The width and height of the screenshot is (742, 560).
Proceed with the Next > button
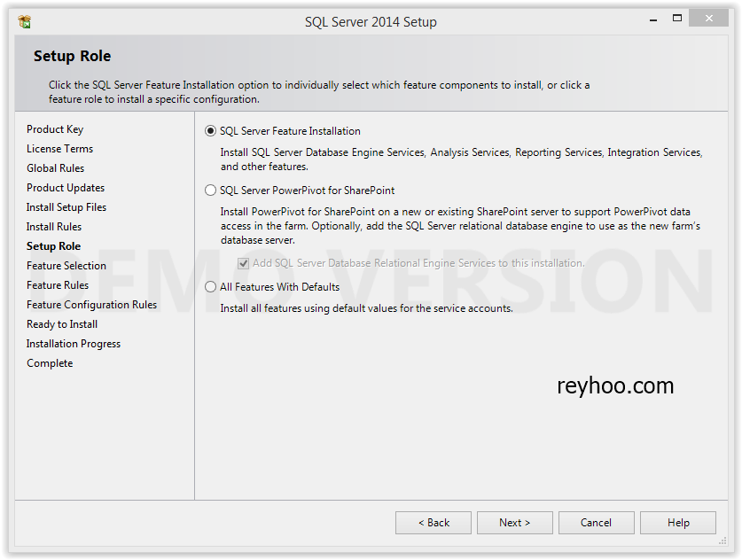[x=515, y=523]
